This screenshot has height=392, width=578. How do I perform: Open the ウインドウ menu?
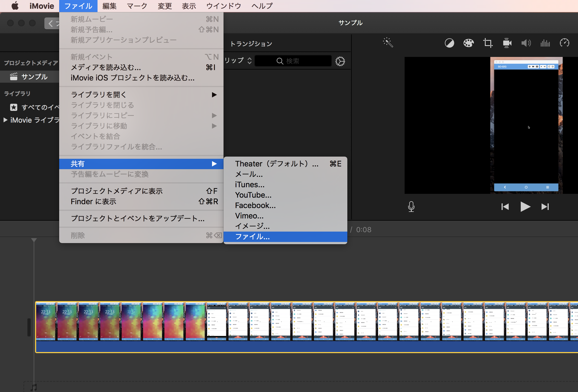coord(224,6)
